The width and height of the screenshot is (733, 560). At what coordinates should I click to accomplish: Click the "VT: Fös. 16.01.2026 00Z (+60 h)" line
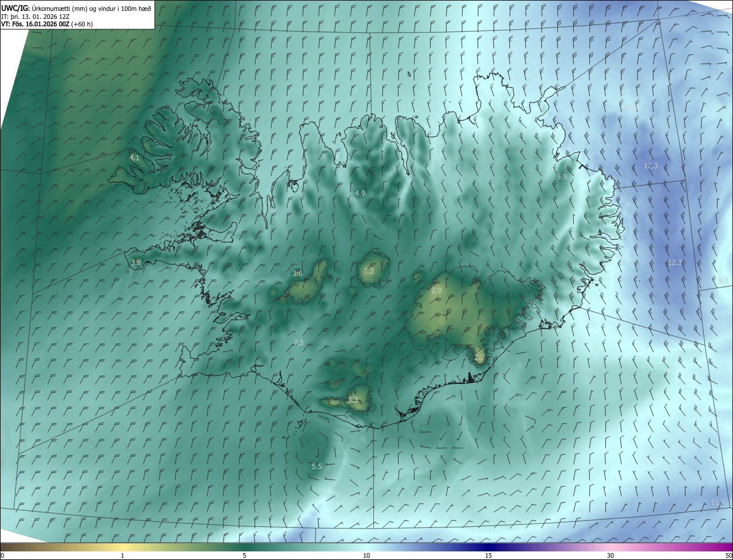tap(47, 24)
